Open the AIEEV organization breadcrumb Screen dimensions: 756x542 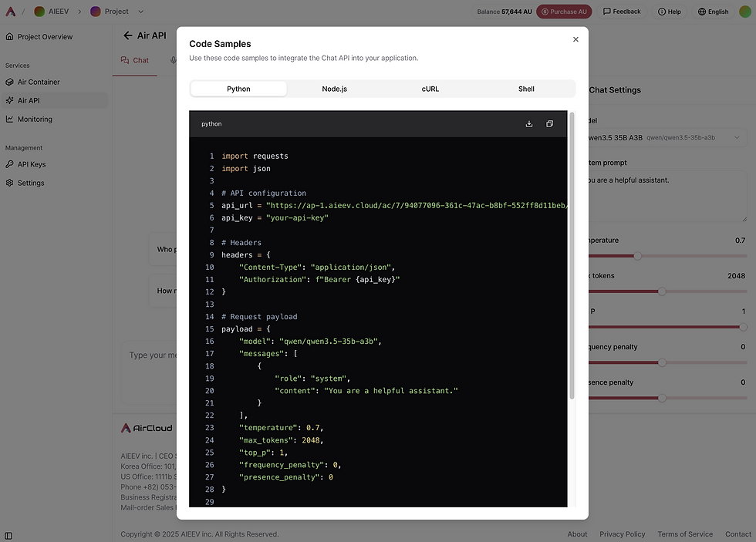click(52, 11)
